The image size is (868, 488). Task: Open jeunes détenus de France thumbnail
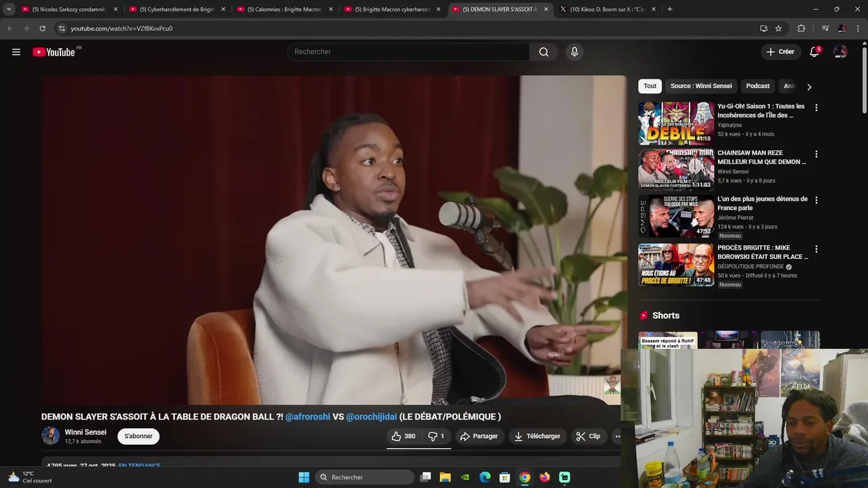[675, 216]
